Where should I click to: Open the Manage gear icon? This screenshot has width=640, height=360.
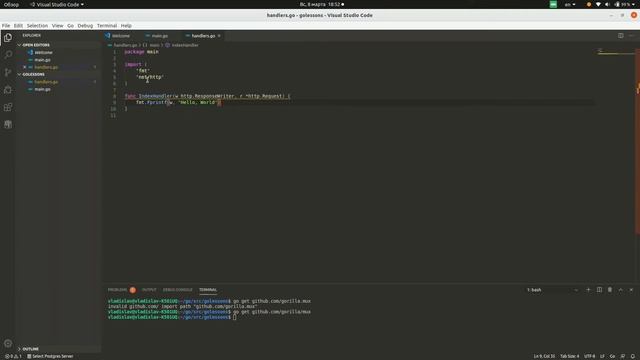click(8, 343)
